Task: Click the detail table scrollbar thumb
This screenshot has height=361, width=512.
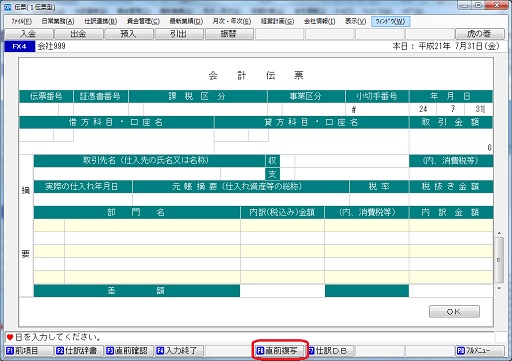Action: 499,260
